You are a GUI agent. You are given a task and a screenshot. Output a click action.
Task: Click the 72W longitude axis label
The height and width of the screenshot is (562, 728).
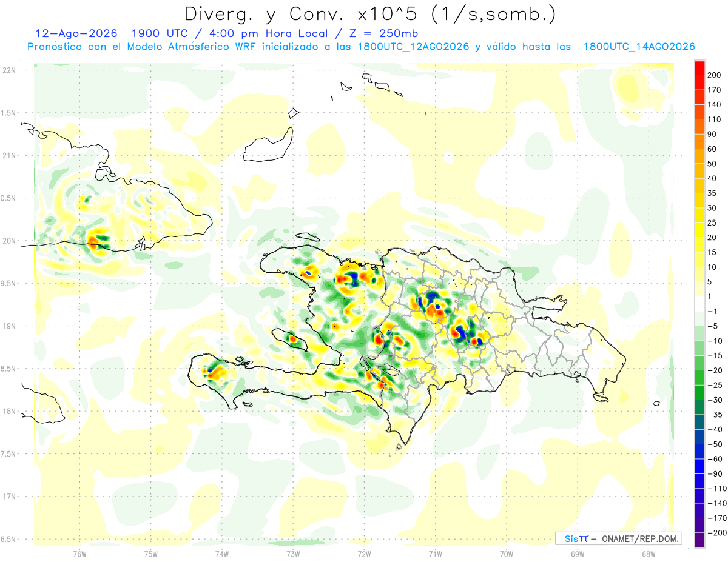[x=364, y=554]
